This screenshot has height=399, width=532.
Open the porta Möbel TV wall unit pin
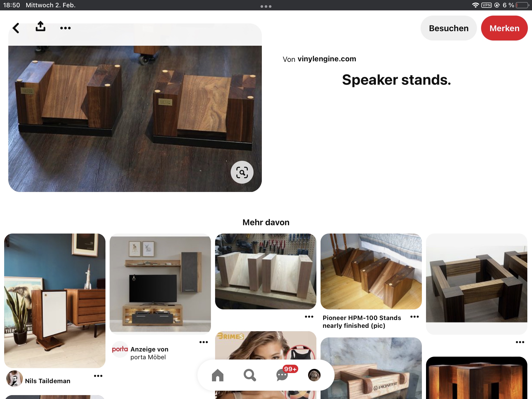pyautogui.click(x=160, y=284)
